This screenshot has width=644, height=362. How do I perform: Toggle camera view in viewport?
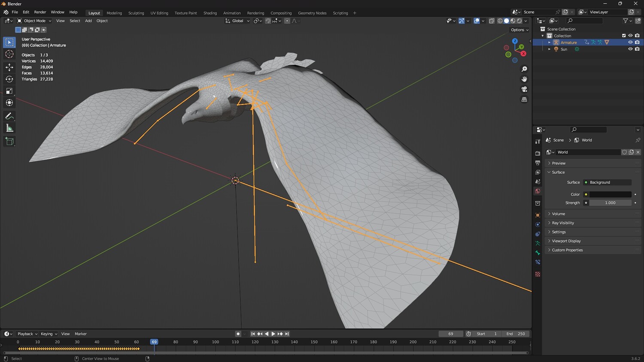(524, 89)
